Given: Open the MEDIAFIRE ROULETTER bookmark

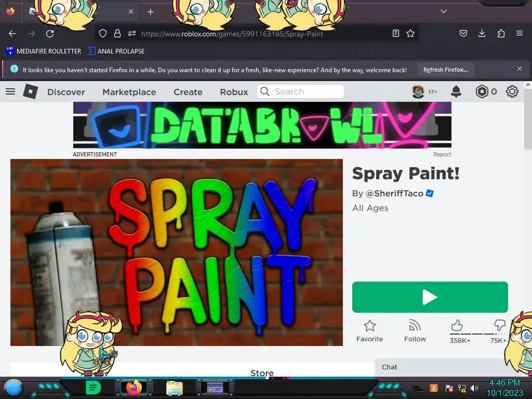Looking at the screenshot, I should coord(44,51).
